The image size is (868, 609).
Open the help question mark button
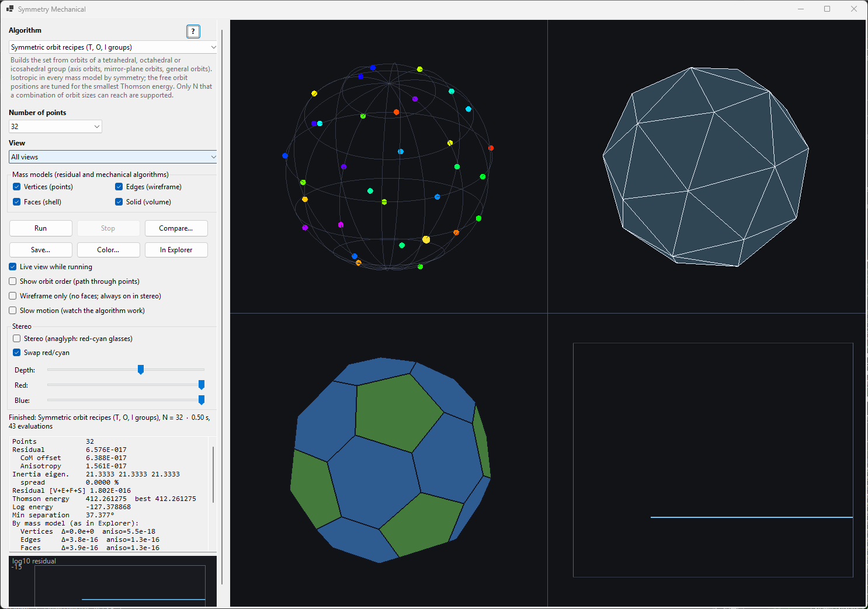pyautogui.click(x=193, y=32)
